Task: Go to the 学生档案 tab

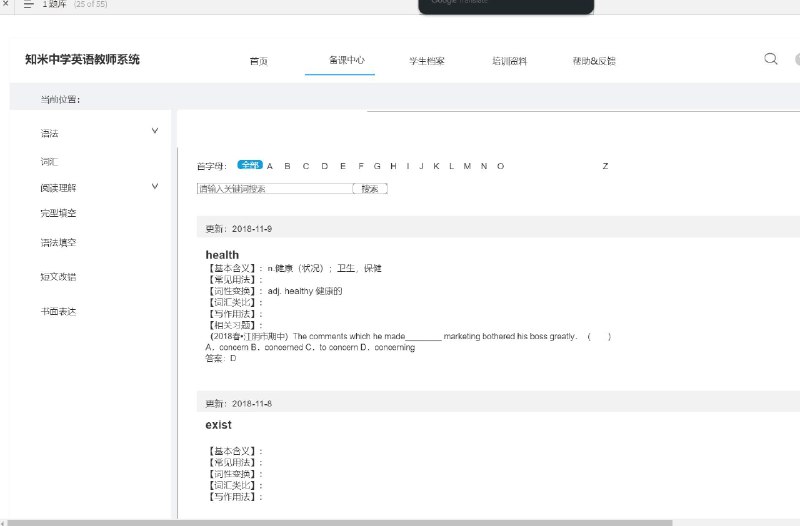Action: click(427, 61)
